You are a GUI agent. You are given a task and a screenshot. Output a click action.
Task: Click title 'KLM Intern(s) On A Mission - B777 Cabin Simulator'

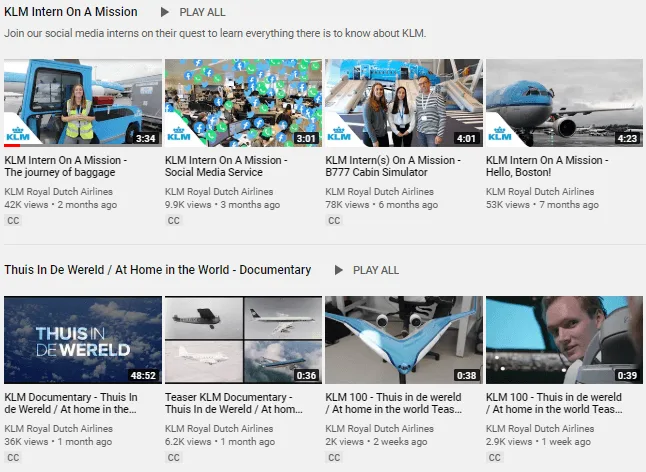[393, 166]
